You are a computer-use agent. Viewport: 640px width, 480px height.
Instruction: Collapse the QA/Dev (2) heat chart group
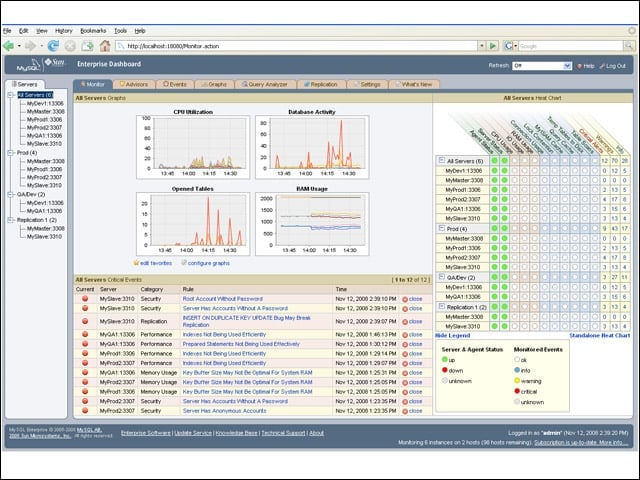click(442, 277)
